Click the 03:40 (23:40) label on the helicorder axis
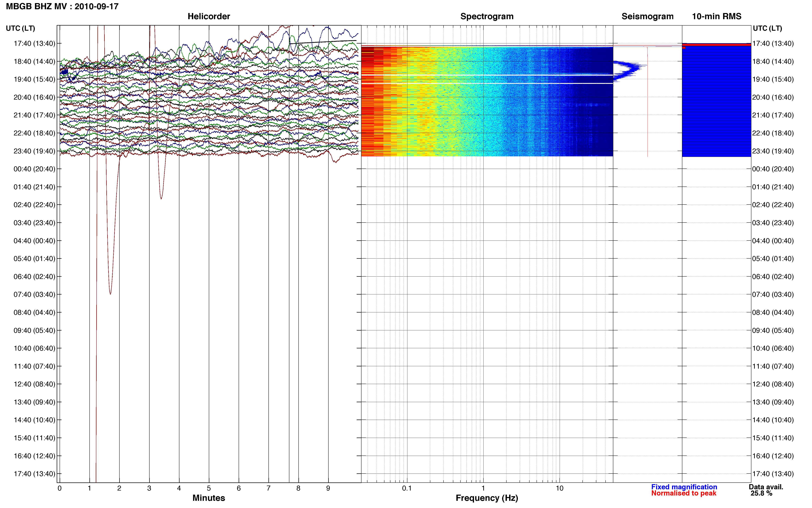The width and height of the screenshot is (812, 508). [x=34, y=222]
